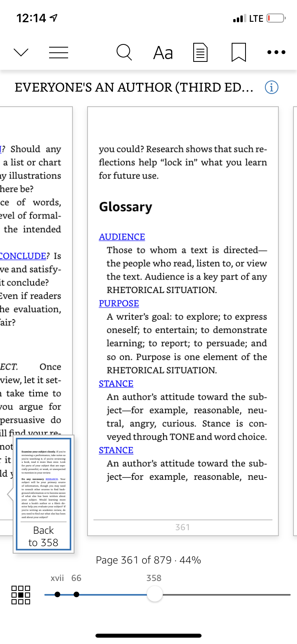Tap the AUDIENCE glossary link
Screen dimensions: 297x644
[122, 237]
